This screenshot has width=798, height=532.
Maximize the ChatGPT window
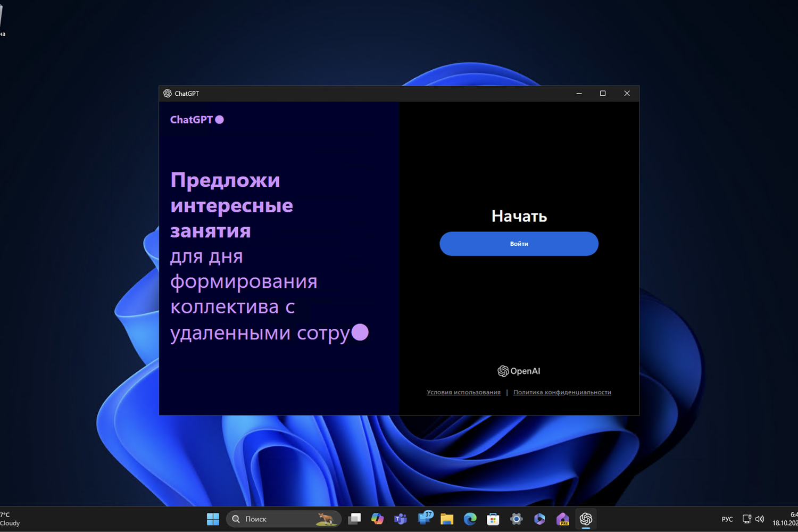click(603, 93)
